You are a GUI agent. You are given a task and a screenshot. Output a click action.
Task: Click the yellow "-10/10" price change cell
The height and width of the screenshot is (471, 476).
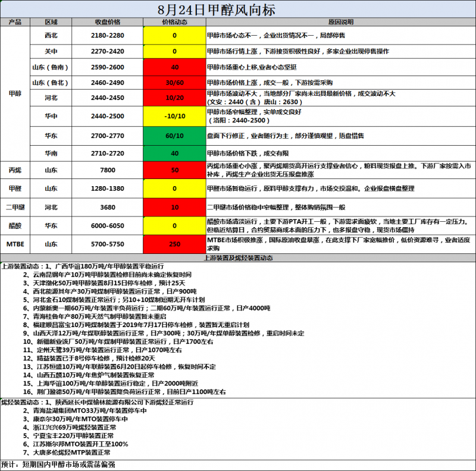point(174,116)
